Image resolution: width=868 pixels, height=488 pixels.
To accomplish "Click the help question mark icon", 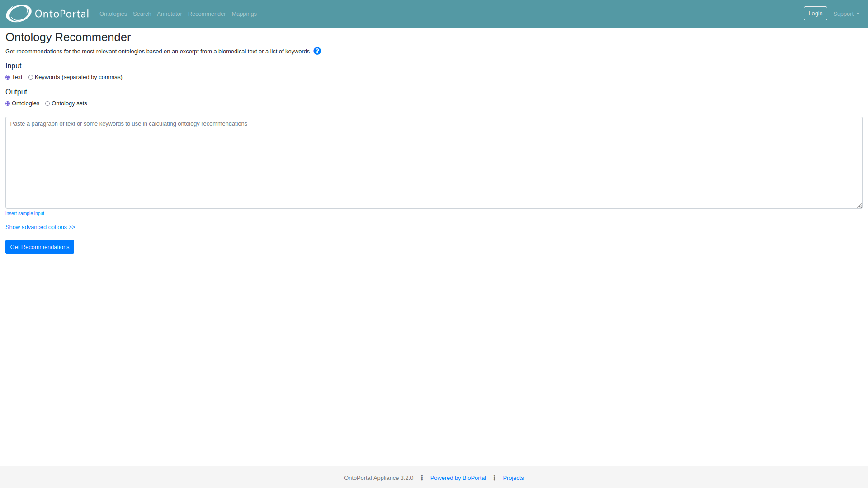I will tap(317, 51).
